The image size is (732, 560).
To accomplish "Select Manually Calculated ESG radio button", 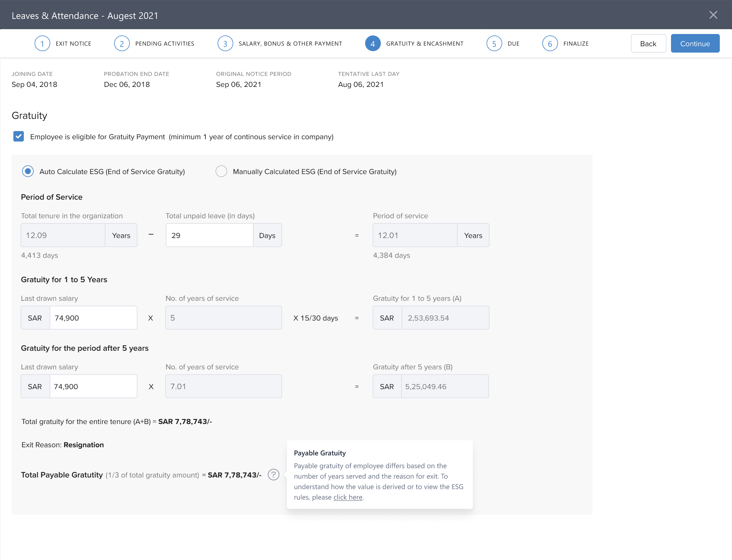I will coord(221,171).
